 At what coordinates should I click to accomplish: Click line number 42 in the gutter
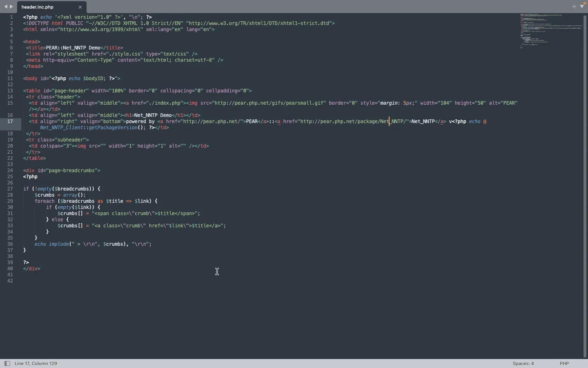point(10,281)
